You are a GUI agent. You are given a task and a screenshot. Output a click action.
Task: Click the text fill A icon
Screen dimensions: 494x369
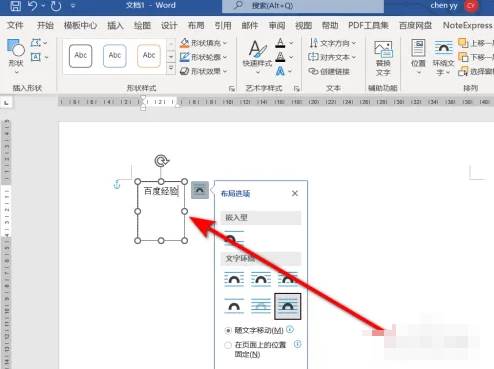tap(280, 43)
